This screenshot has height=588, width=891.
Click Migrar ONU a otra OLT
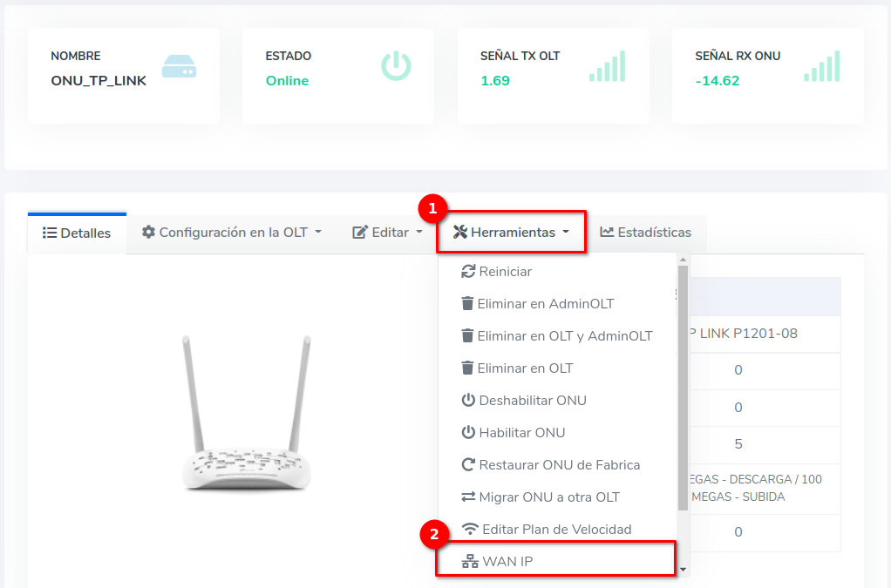(x=548, y=497)
